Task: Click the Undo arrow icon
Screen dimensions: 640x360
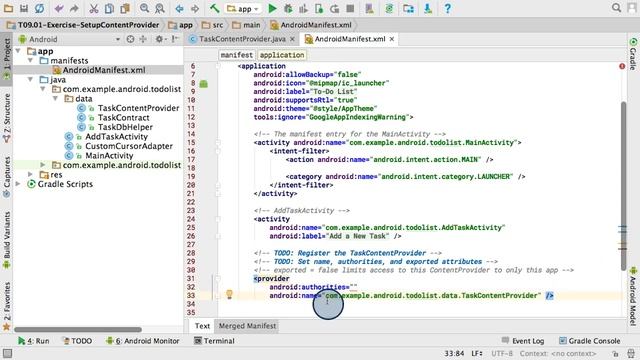Action: click(x=59, y=8)
